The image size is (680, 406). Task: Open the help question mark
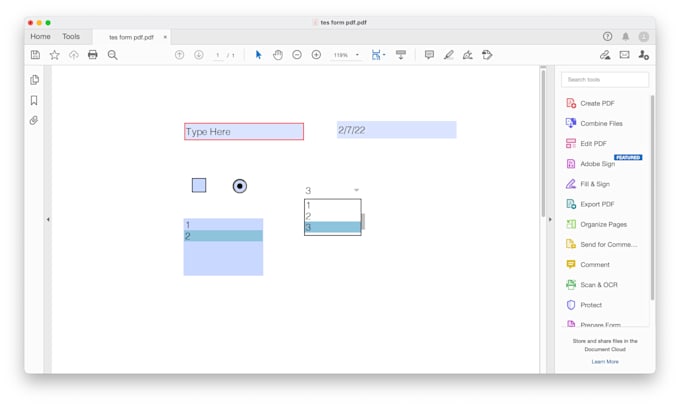pos(607,36)
